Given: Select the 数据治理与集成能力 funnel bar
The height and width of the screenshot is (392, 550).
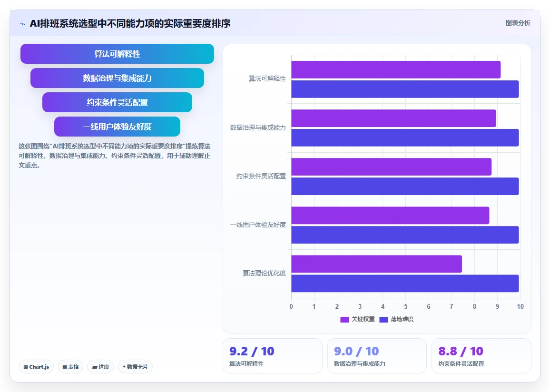Looking at the screenshot, I should click(117, 78).
